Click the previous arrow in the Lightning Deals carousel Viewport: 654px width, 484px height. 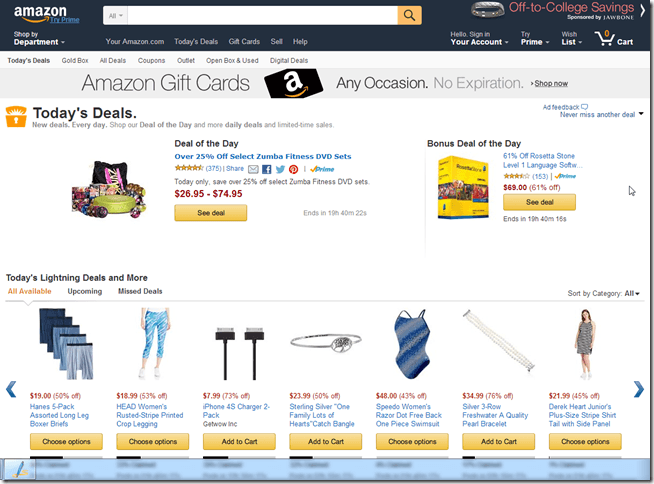[x=11, y=389]
